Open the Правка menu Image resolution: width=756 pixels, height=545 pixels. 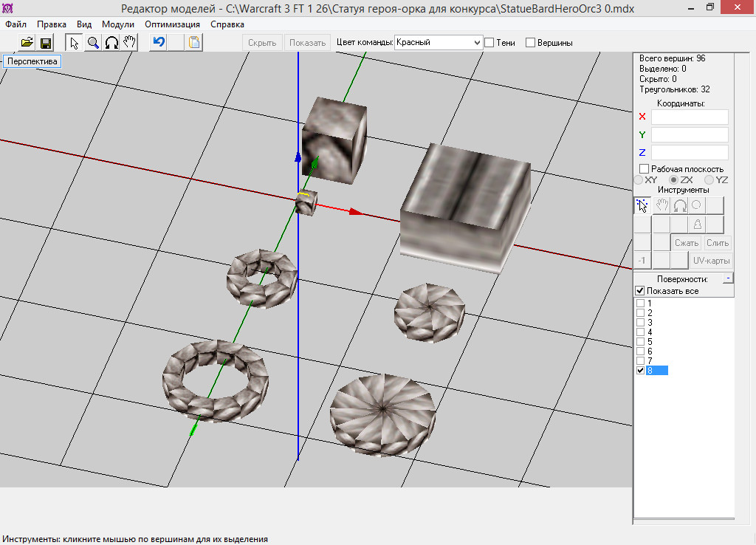52,24
